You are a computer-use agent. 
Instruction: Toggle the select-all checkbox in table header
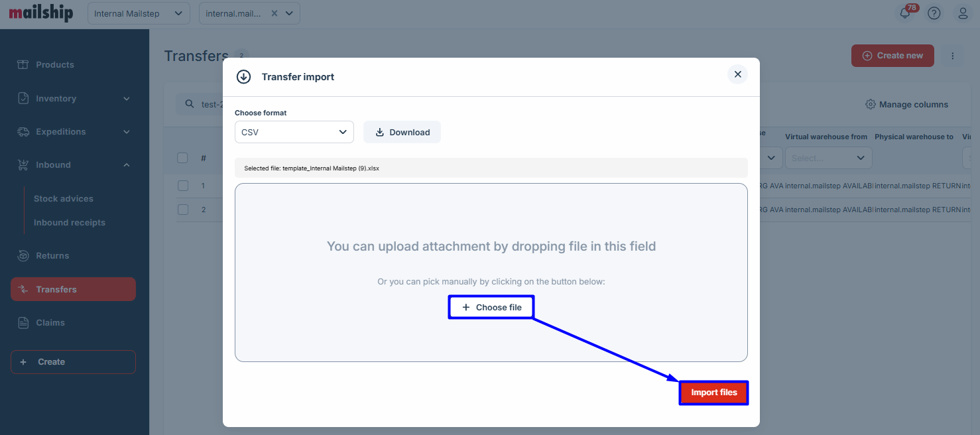click(183, 158)
